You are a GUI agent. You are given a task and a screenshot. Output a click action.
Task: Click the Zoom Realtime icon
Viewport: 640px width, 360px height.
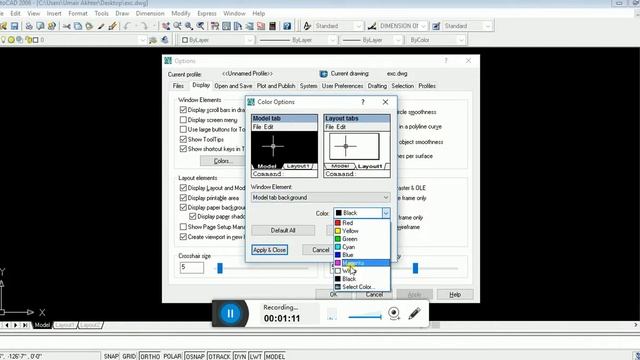point(177,26)
